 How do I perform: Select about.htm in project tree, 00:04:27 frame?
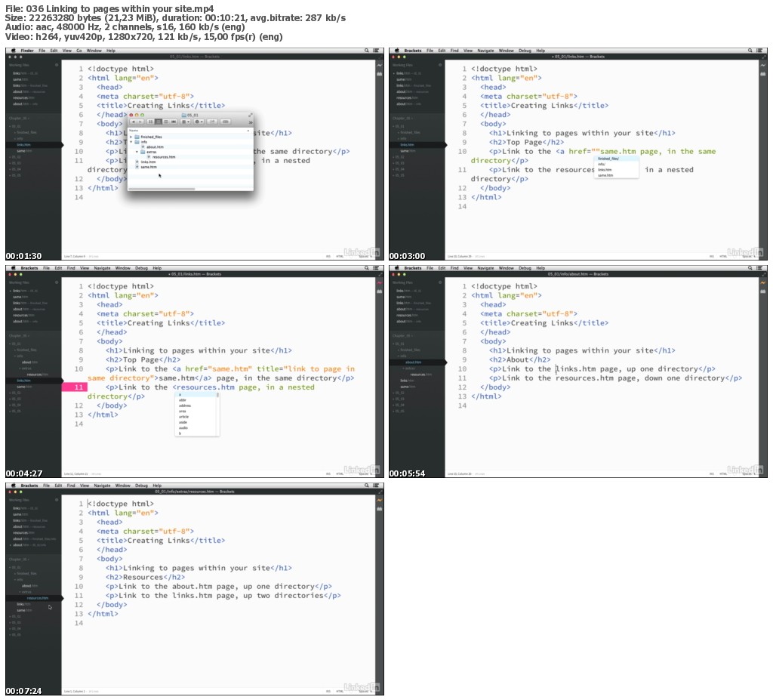click(x=29, y=362)
